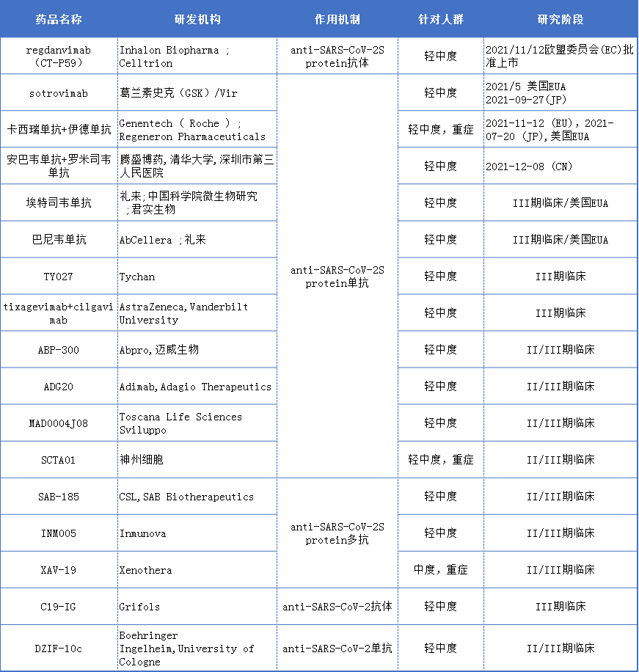Screen dimensions: 639x672
Task: Select the ADG20 drug cell
Action: pos(59,387)
